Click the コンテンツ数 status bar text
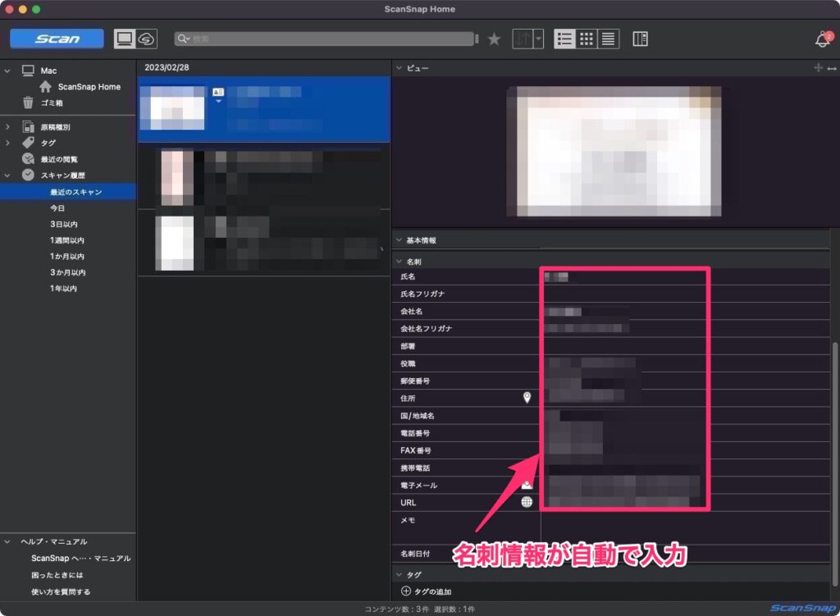This screenshot has width=840, height=616. point(397,609)
